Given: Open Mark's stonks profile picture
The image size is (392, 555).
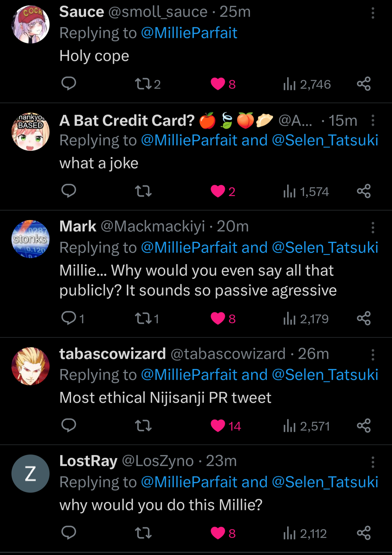Looking at the screenshot, I should (31, 239).
